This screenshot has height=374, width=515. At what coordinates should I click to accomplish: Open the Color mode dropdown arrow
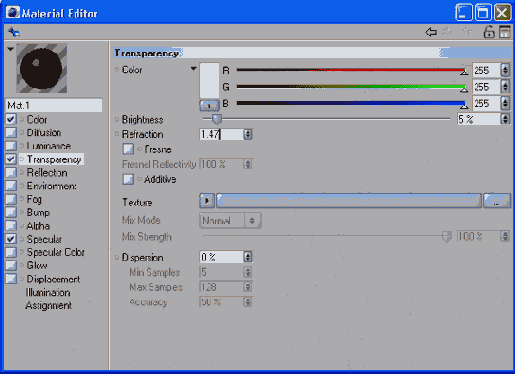point(193,69)
